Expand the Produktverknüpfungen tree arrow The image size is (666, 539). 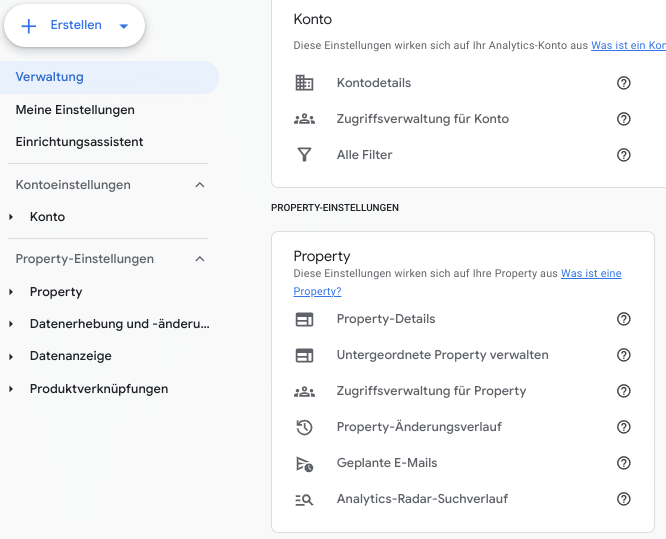(11, 389)
